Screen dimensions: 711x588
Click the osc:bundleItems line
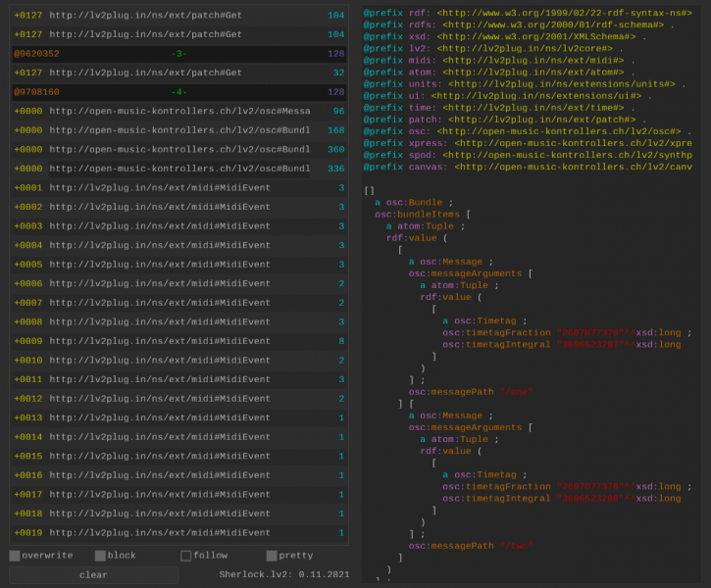pos(423,215)
